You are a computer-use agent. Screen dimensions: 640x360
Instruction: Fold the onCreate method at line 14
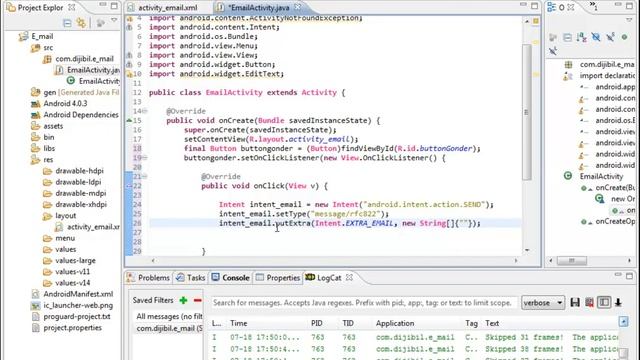click(145, 111)
